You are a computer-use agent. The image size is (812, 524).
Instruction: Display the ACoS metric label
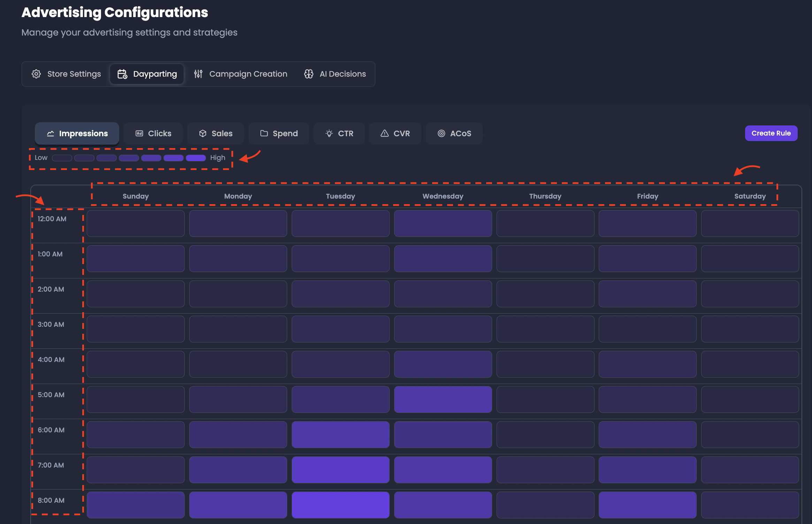click(x=461, y=133)
